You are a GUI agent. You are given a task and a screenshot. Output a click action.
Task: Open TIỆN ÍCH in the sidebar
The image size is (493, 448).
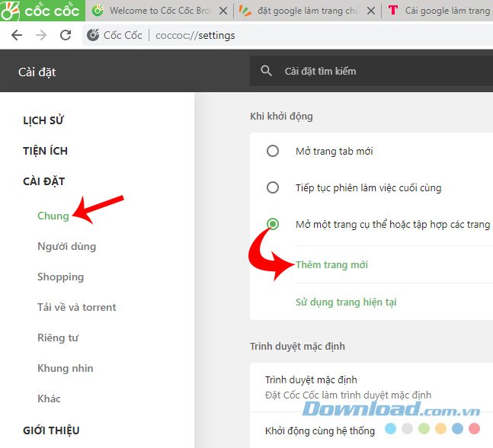tap(45, 151)
